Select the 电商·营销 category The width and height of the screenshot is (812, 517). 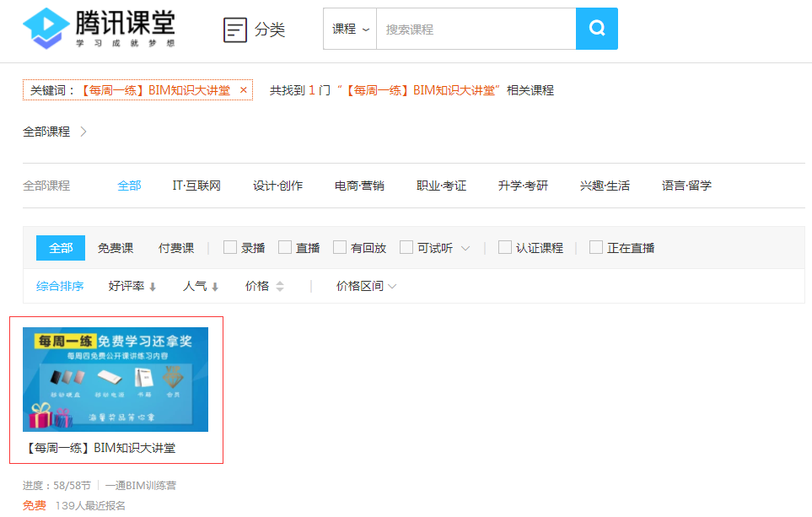pos(359,186)
